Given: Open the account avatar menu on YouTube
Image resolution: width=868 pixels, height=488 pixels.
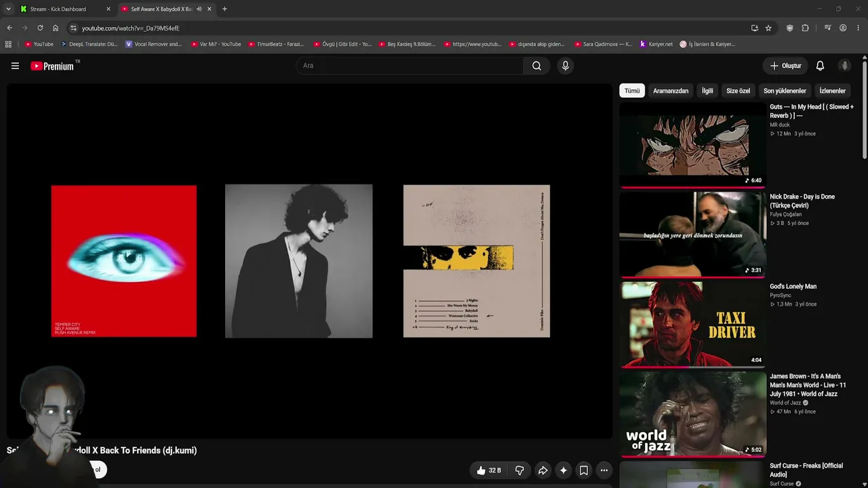Looking at the screenshot, I should [844, 66].
